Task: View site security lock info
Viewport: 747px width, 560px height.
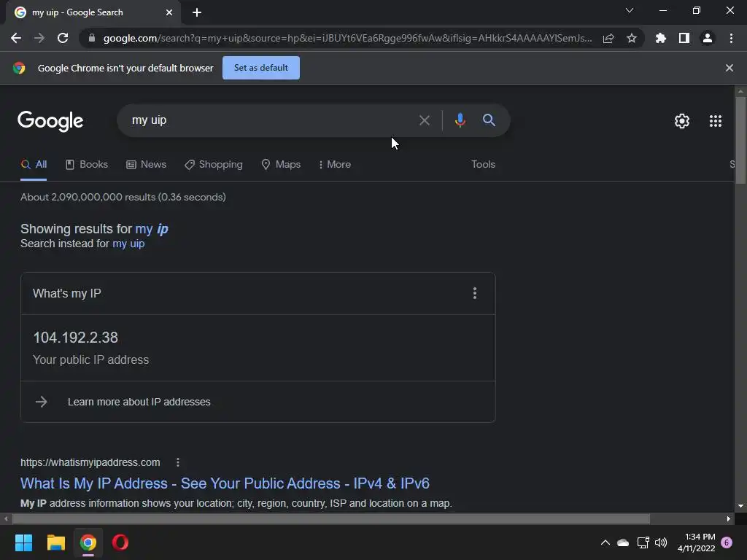Action: coord(92,38)
